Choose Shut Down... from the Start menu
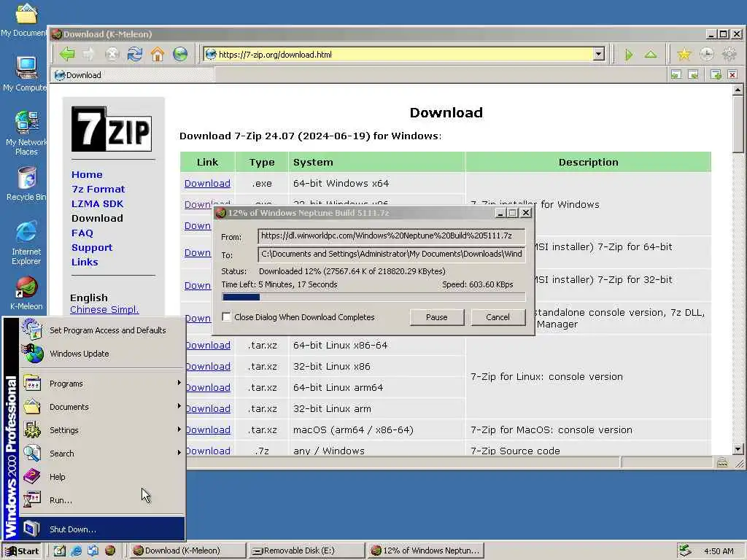747x560 pixels. (x=101, y=529)
